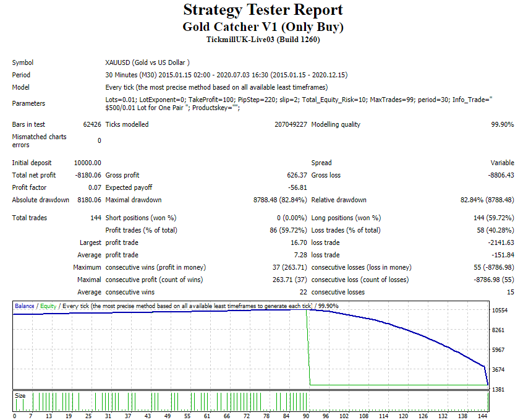Click the Profit factor value 0.07
This screenshot has height=420, width=523.
click(95, 187)
